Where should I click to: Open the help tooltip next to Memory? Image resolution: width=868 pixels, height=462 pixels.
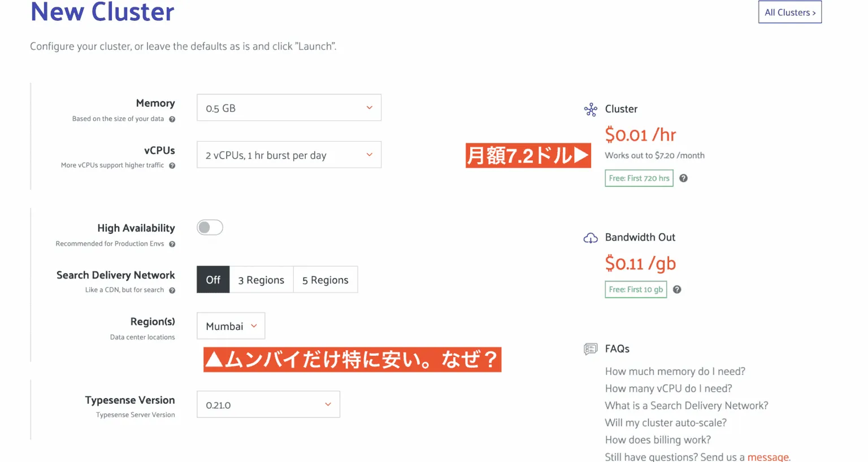[x=172, y=119]
